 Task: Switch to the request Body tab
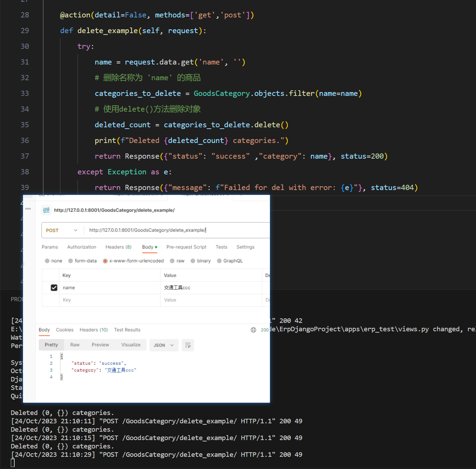pos(150,247)
